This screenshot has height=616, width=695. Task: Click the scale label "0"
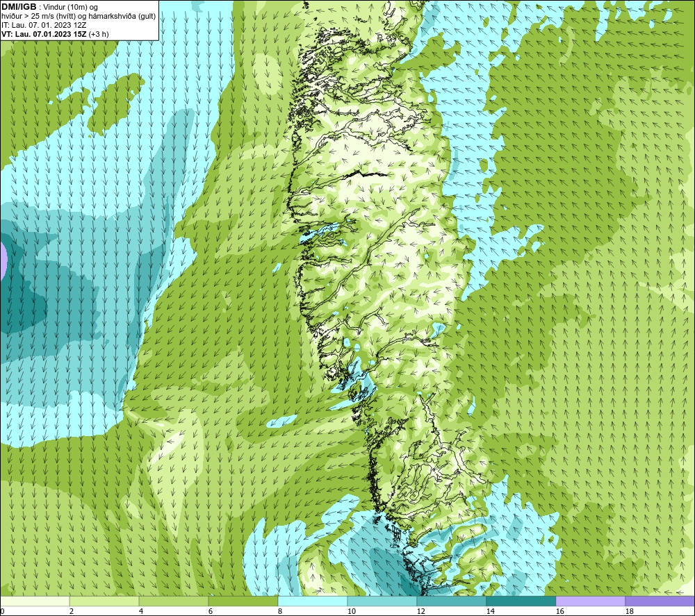pyautogui.click(x=2, y=611)
